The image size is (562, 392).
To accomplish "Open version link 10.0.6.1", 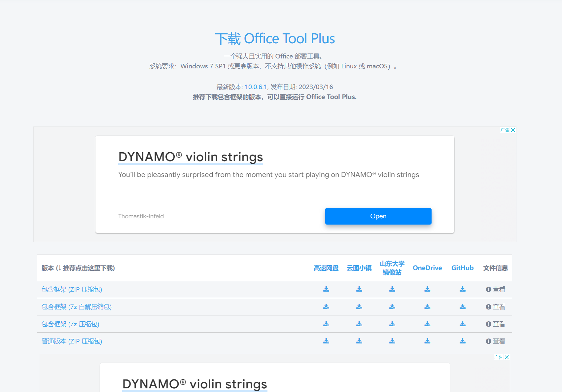I will [256, 87].
